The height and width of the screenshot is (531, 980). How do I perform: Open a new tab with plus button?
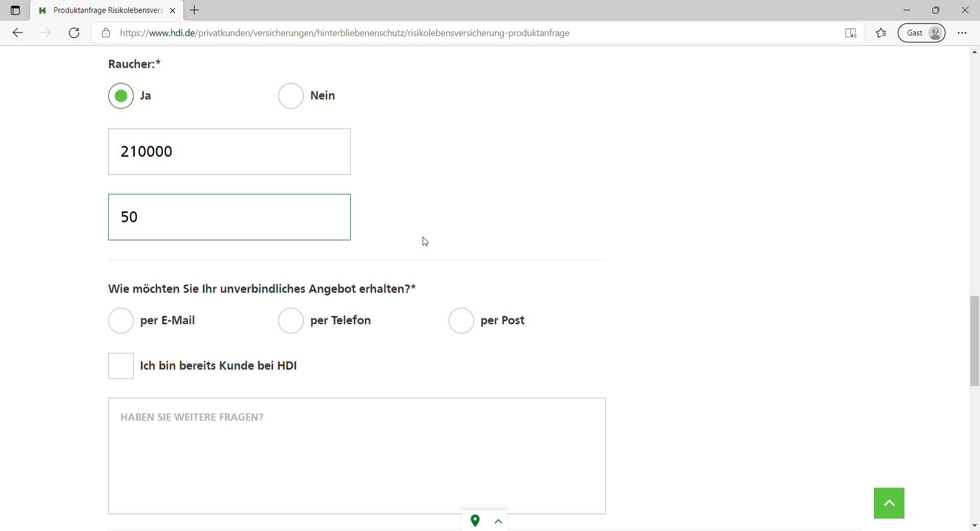tap(194, 10)
